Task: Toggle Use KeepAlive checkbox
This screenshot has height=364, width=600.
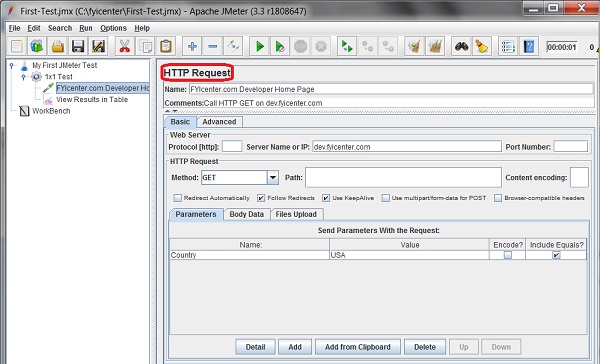Action: [326, 198]
